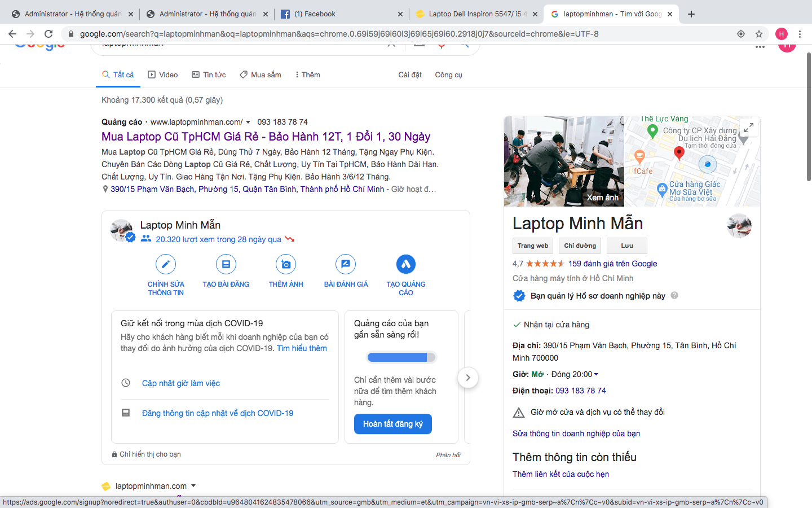Click the Tạo bài đăng post icon
This screenshot has width=812, height=508.
click(226, 264)
